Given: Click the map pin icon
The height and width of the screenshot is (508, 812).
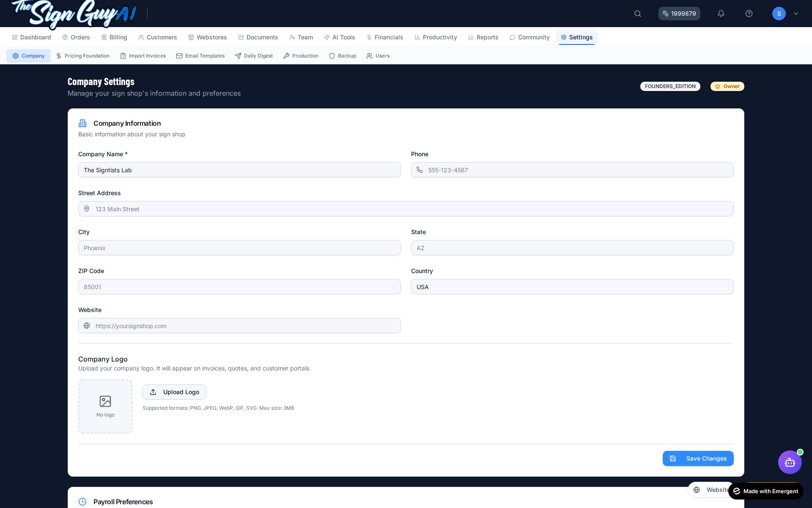Looking at the screenshot, I should pyautogui.click(x=87, y=209).
